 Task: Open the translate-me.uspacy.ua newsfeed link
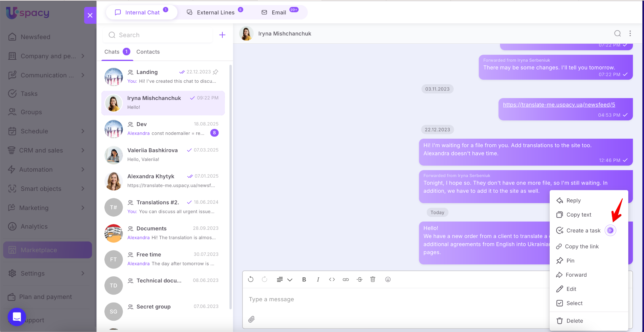point(559,105)
